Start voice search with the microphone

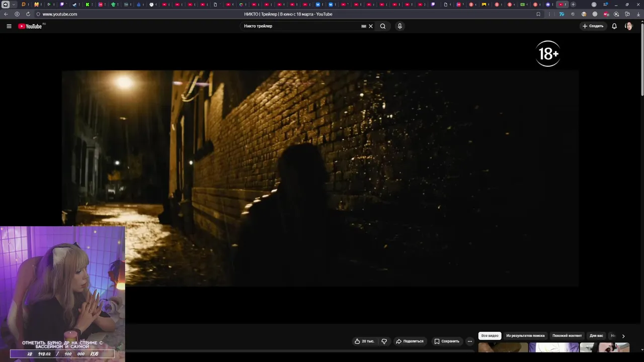(x=400, y=26)
